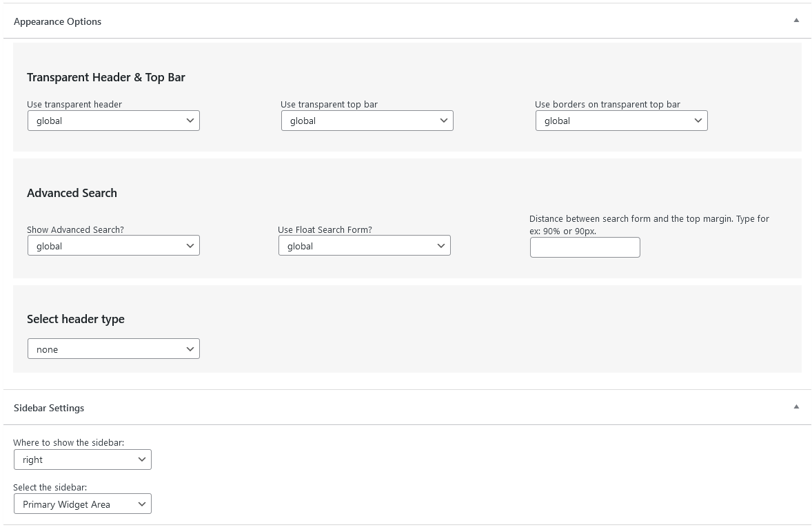Open Use borders on transparent top bar dropdown

pos(622,121)
